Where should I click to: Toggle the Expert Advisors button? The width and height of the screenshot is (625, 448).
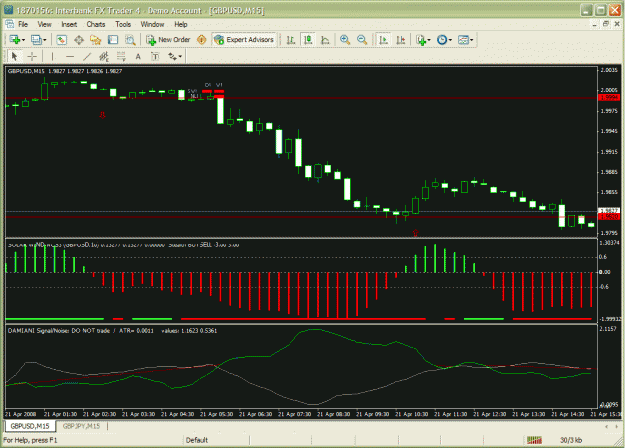tap(244, 40)
